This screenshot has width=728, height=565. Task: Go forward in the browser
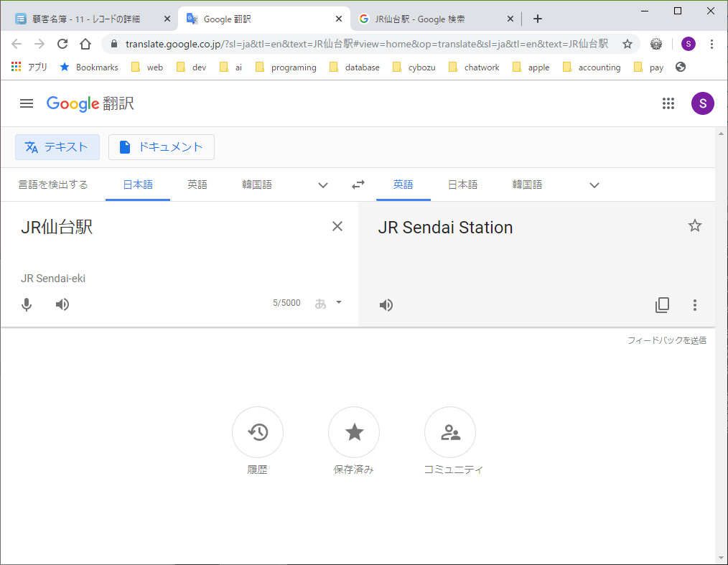(x=39, y=44)
